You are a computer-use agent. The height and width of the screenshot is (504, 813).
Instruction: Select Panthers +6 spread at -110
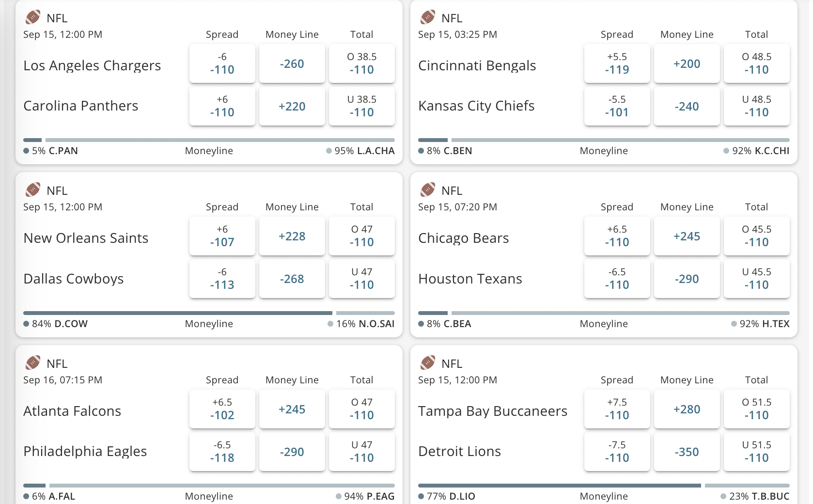tap(222, 106)
